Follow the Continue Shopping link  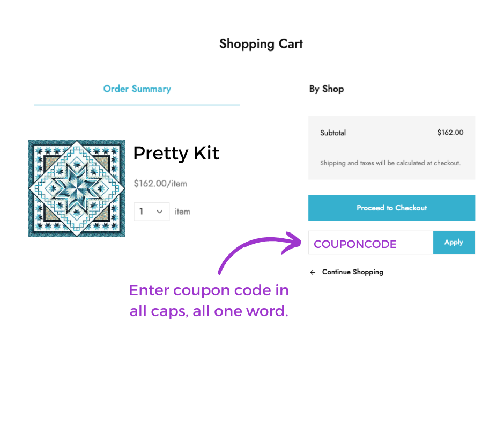pos(353,272)
